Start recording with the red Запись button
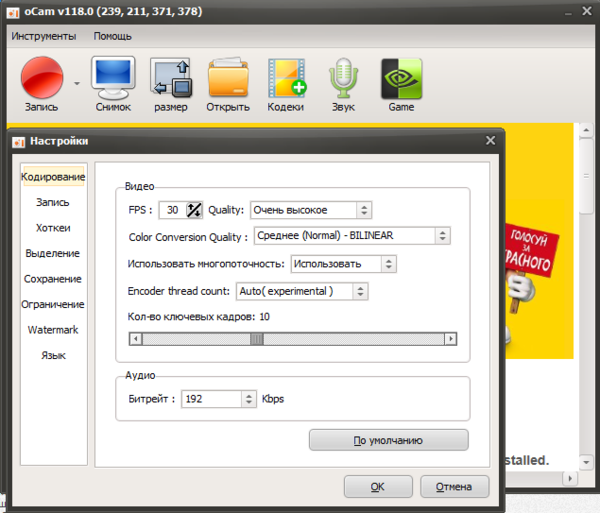Screen dimensions: 600x513 [42, 84]
